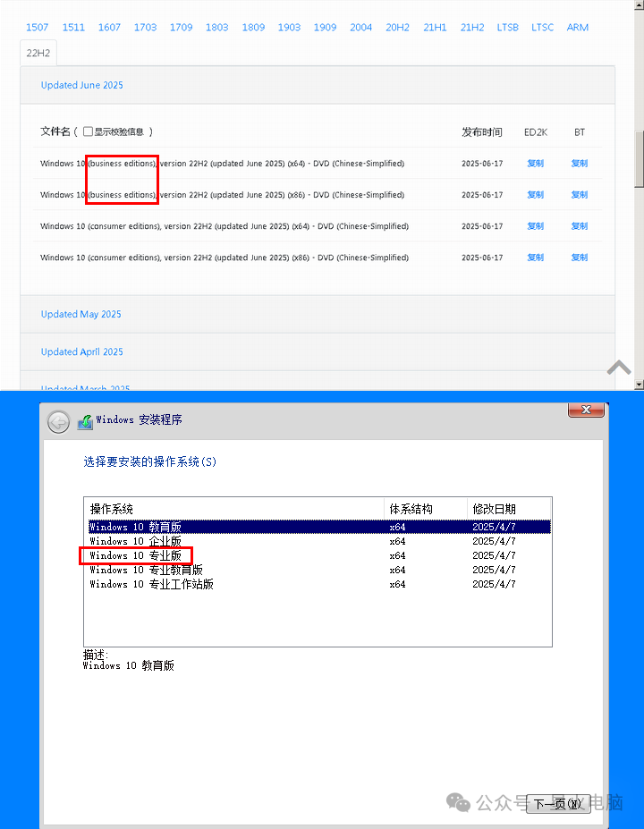Copy ED2K link for consumer editions x86

coord(535,258)
